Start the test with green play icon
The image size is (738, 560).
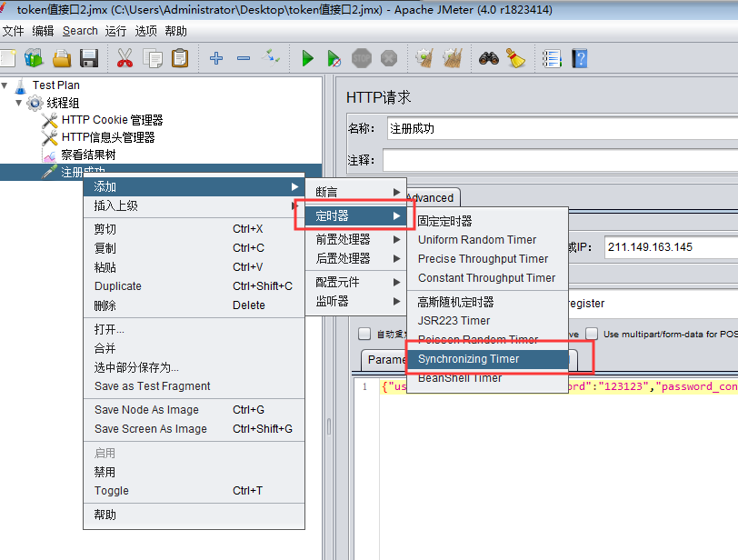coord(307,59)
